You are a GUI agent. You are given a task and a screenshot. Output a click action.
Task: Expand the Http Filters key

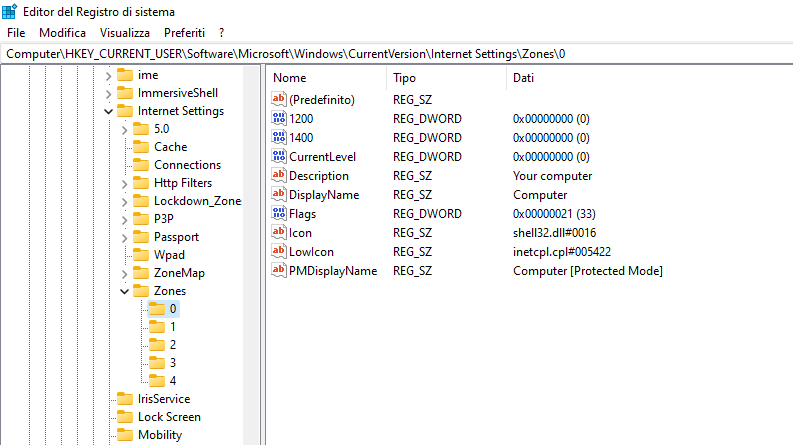coord(124,184)
